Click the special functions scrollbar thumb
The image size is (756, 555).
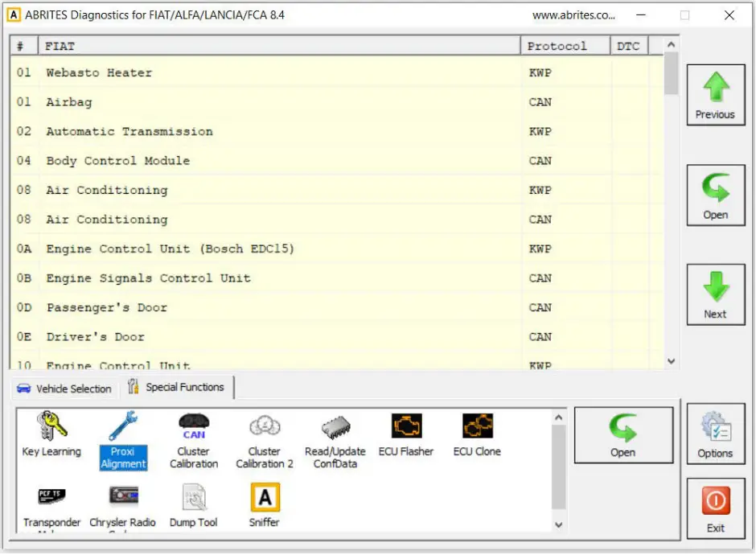click(x=559, y=467)
